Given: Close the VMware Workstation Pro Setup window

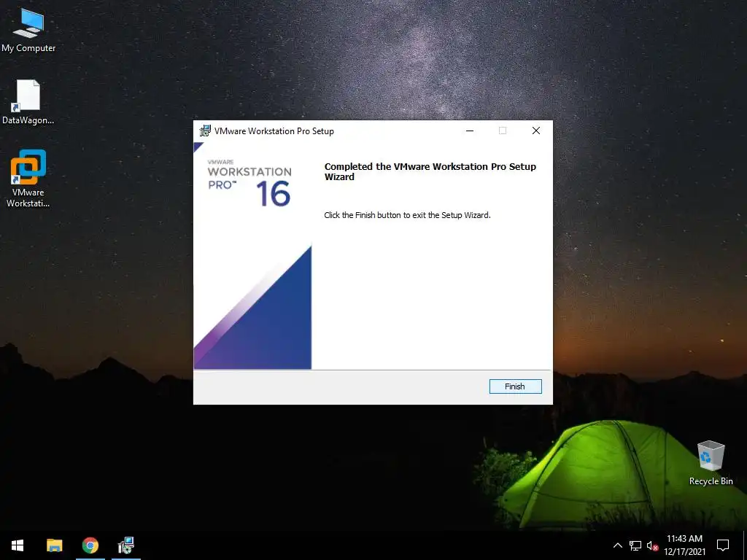Looking at the screenshot, I should 536,131.
